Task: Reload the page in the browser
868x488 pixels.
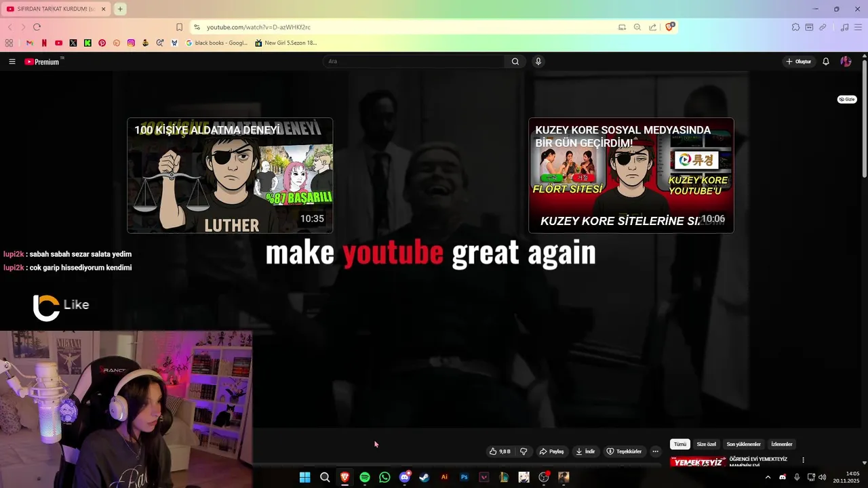Action: (37, 27)
